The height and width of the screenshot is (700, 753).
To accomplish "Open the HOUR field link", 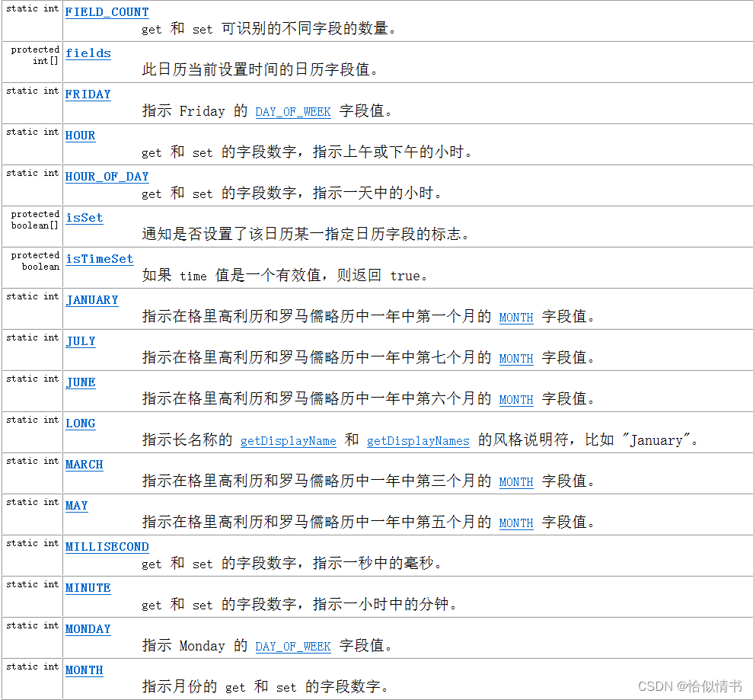I will (x=80, y=135).
